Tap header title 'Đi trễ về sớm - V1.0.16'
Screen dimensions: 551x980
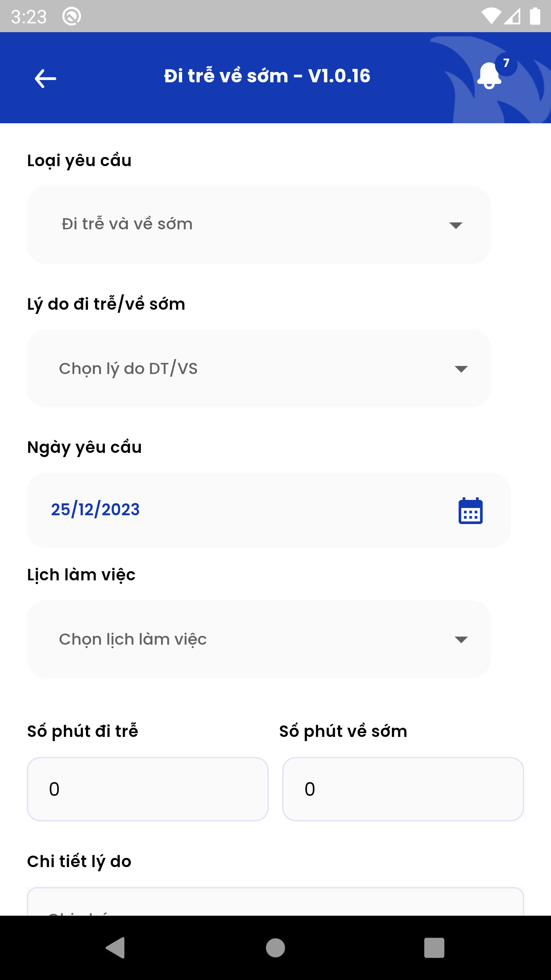[x=267, y=76]
